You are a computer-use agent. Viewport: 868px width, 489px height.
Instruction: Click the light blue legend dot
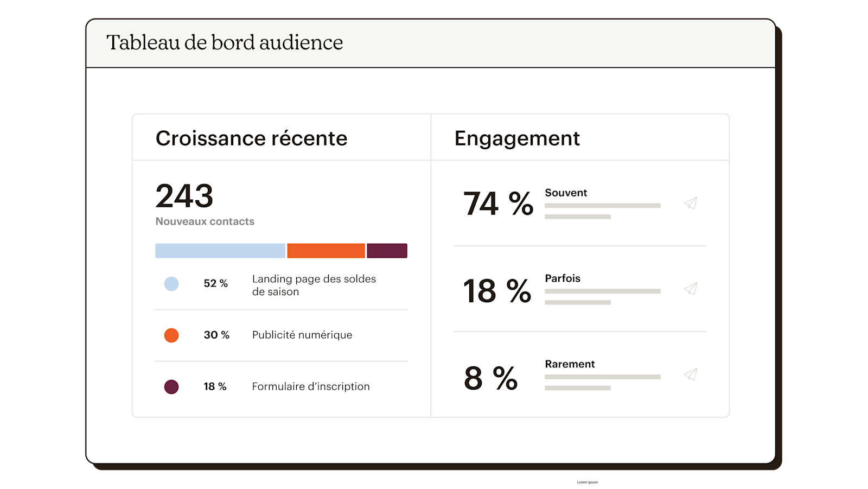click(x=171, y=284)
